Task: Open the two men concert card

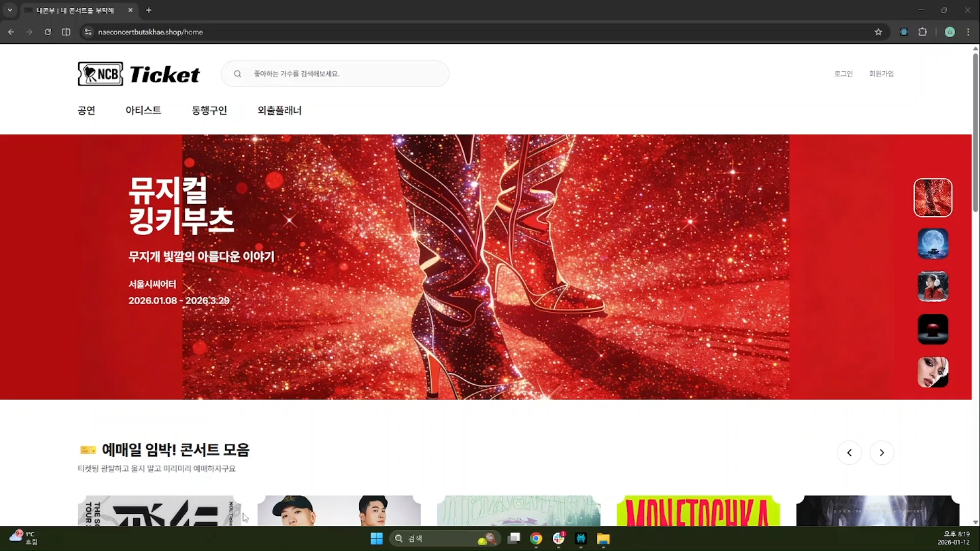Action: 339,511
